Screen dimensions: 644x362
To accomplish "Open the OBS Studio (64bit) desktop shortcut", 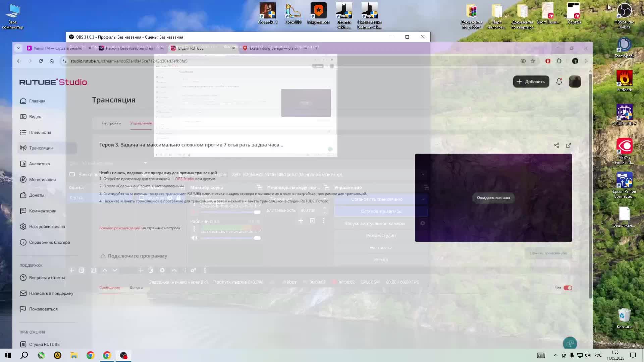I will [x=624, y=16].
